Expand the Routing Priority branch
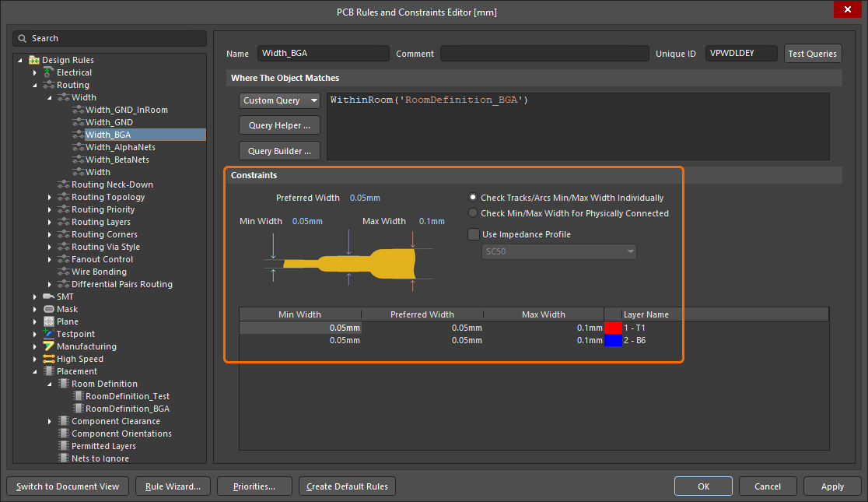Screen dimensions: 868x502 tap(49, 209)
